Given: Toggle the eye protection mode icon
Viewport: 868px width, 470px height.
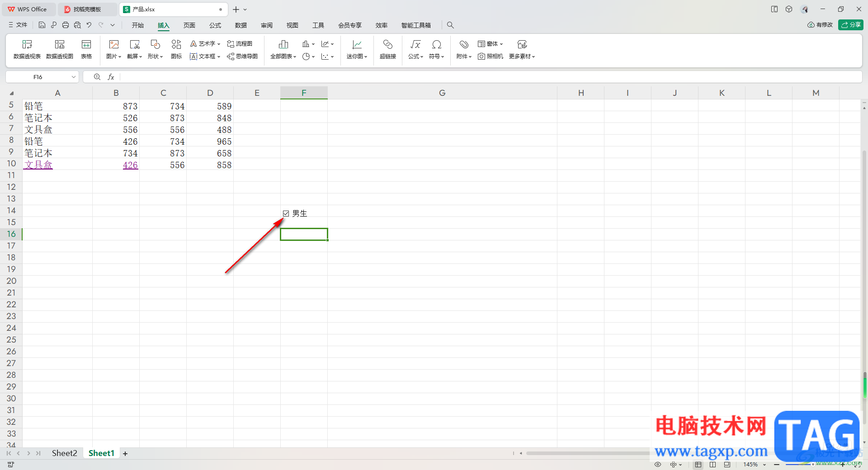Looking at the screenshot, I should [658, 465].
